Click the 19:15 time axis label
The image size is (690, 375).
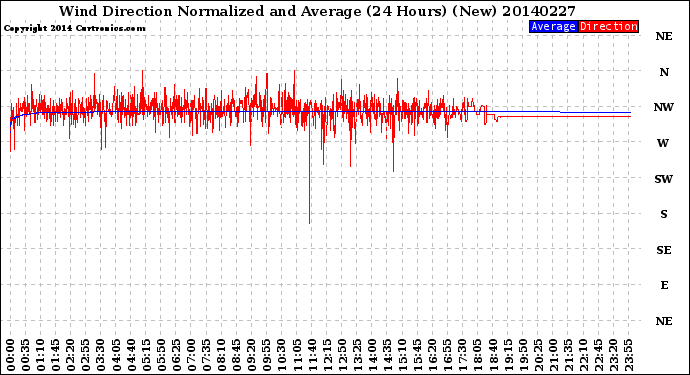point(508,355)
